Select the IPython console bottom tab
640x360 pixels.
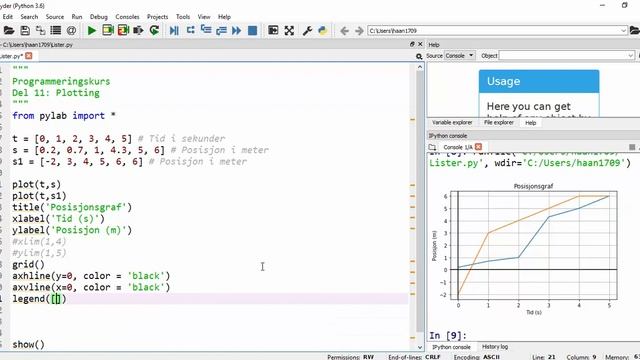click(x=451, y=347)
